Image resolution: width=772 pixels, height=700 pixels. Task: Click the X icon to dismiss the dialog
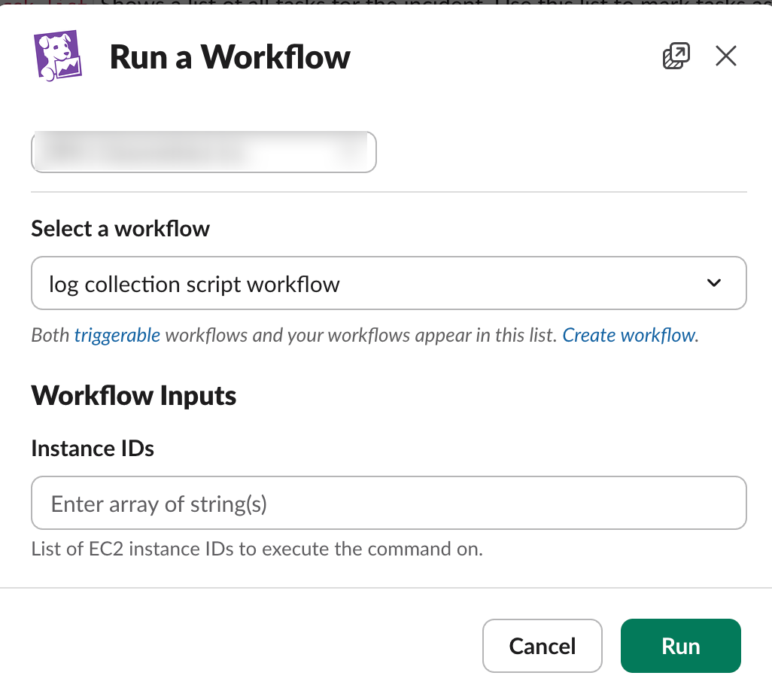click(725, 56)
